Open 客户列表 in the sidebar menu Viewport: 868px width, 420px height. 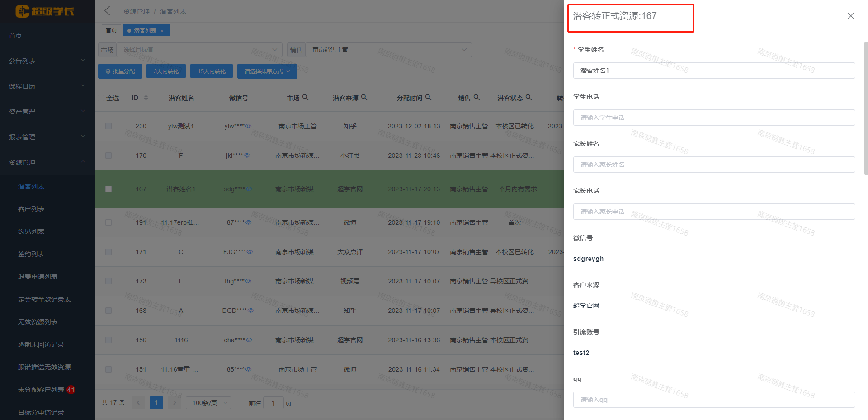tap(31, 209)
